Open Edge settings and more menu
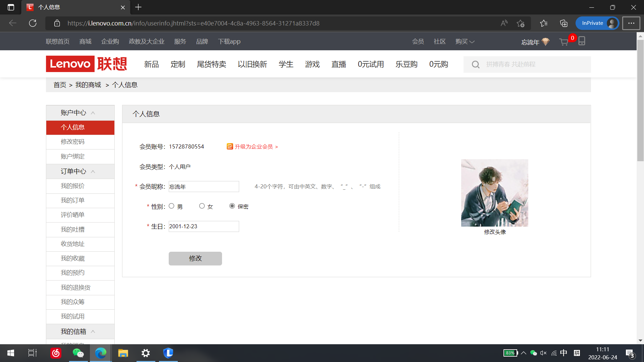Screen dimensions: 644x362 click(631, 23)
